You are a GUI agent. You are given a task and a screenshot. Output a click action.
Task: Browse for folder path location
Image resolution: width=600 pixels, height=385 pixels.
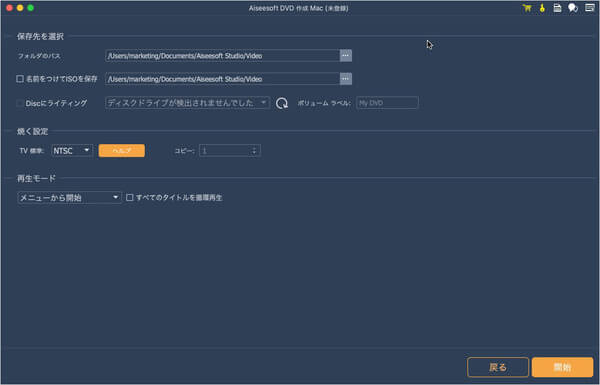click(346, 56)
